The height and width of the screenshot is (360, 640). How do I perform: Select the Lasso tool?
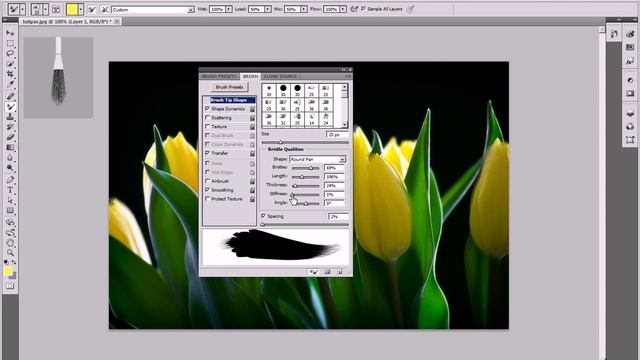pyautogui.click(x=10, y=53)
